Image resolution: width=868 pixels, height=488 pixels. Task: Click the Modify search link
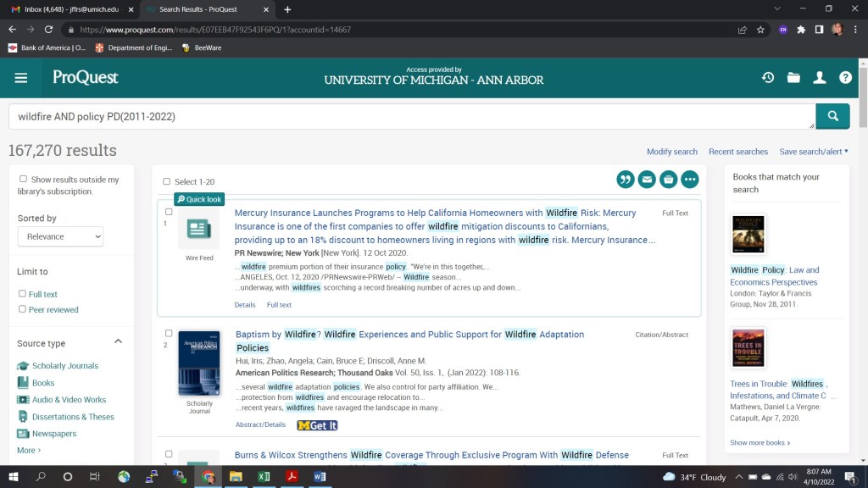672,152
